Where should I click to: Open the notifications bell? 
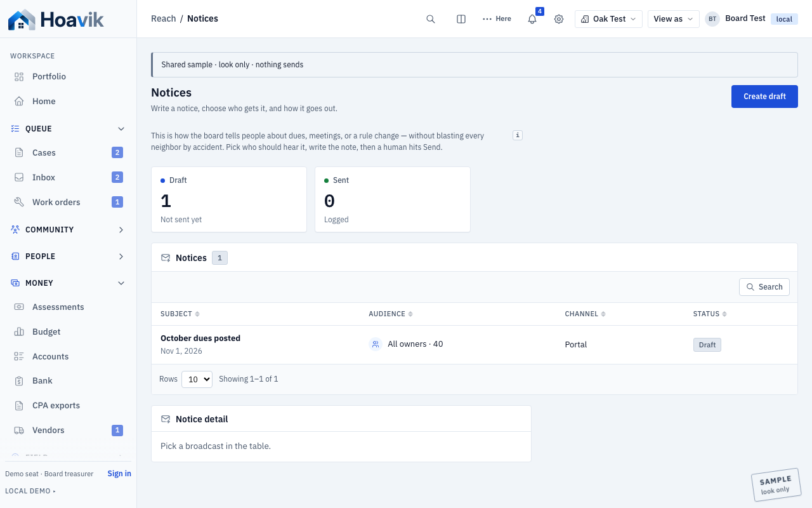pos(532,19)
